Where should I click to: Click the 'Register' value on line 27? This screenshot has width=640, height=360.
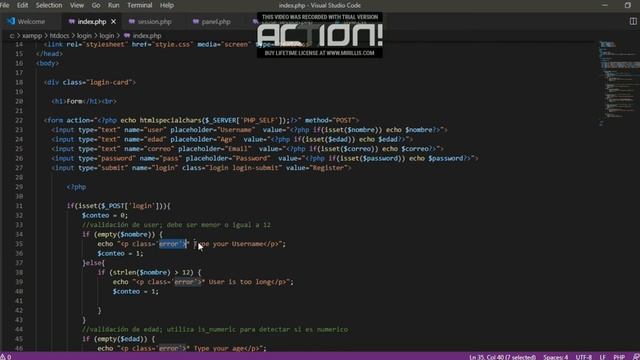(329, 168)
